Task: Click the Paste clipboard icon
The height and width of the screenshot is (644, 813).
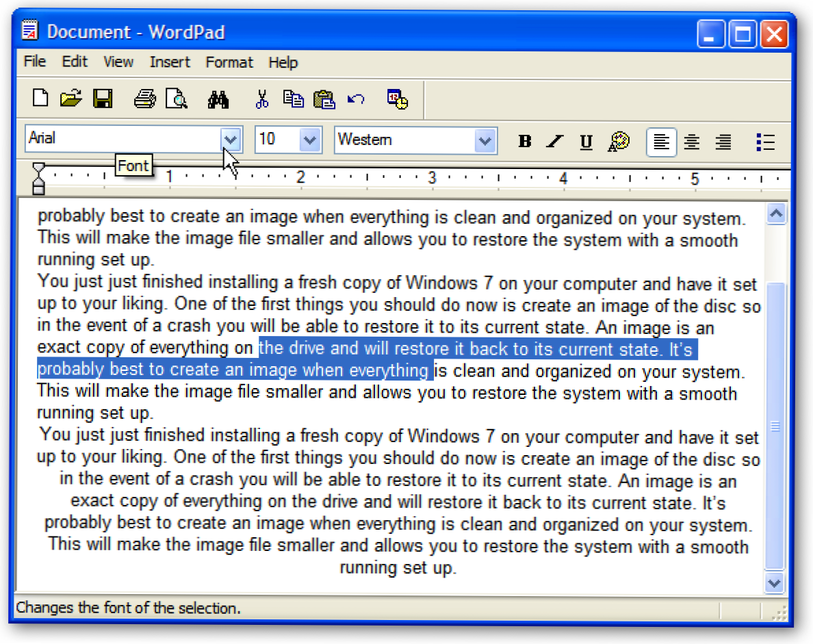Action: pyautogui.click(x=323, y=99)
